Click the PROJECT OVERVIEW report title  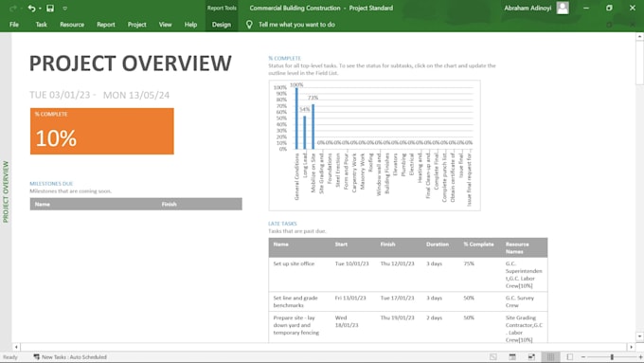click(x=130, y=64)
